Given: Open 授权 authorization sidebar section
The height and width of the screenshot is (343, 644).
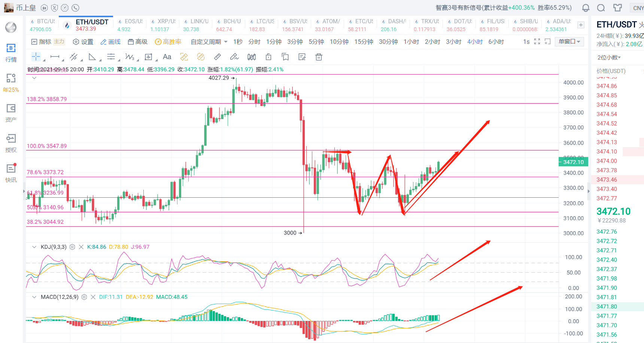Looking at the screenshot, I should tap(11, 143).
